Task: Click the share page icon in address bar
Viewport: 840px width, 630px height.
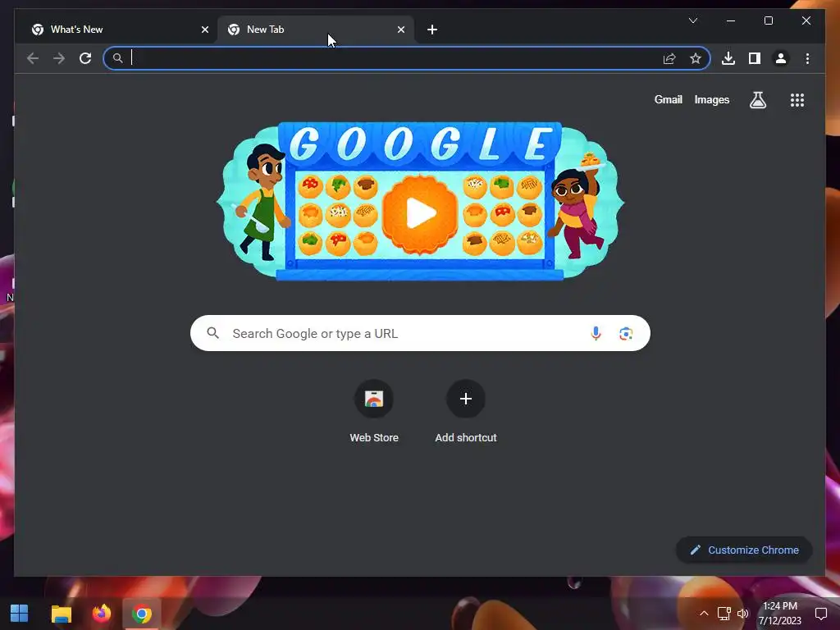Action: 669,58
